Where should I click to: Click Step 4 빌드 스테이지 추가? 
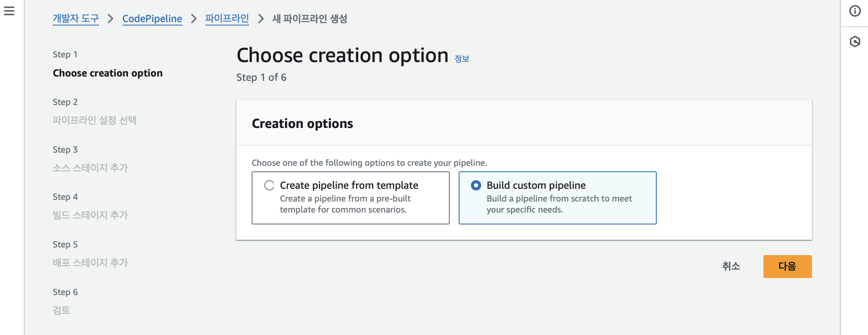(x=90, y=215)
